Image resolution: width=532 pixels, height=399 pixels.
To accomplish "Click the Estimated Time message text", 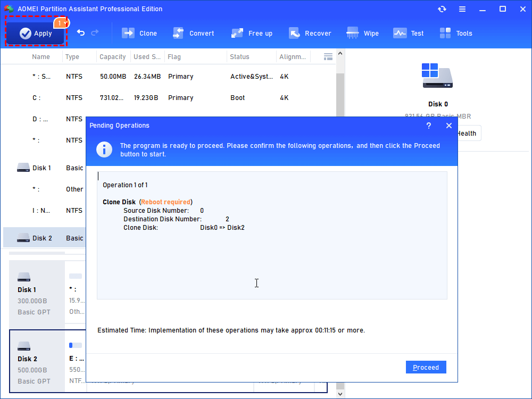I will pyautogui.click(x=231, y=330).
